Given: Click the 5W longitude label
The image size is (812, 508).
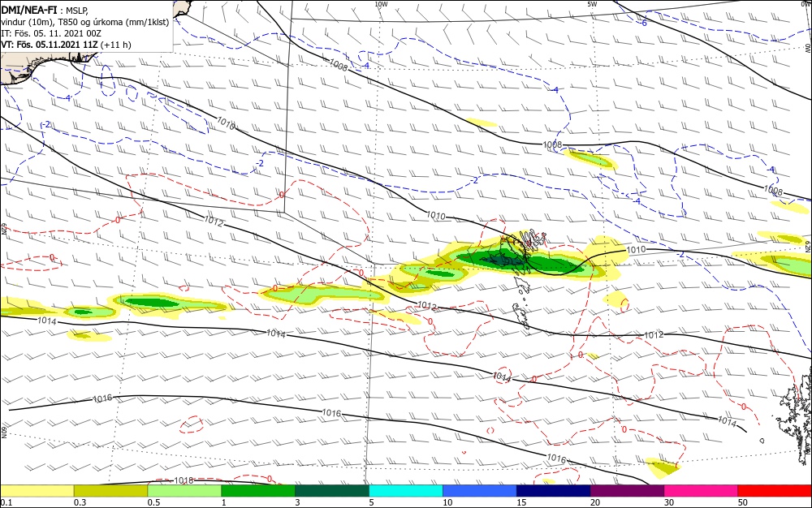Looking at the screenshot, I should (592, 4).
